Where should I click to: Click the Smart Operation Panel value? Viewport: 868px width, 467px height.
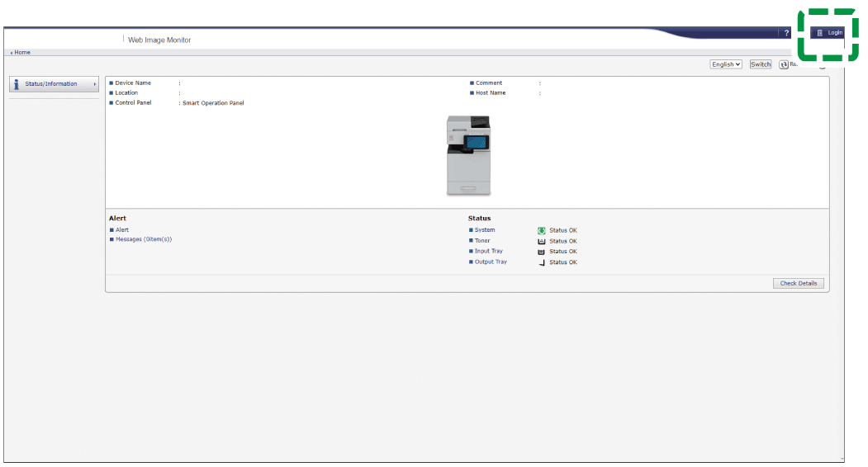pyautogui.click(x=213, y=103)
